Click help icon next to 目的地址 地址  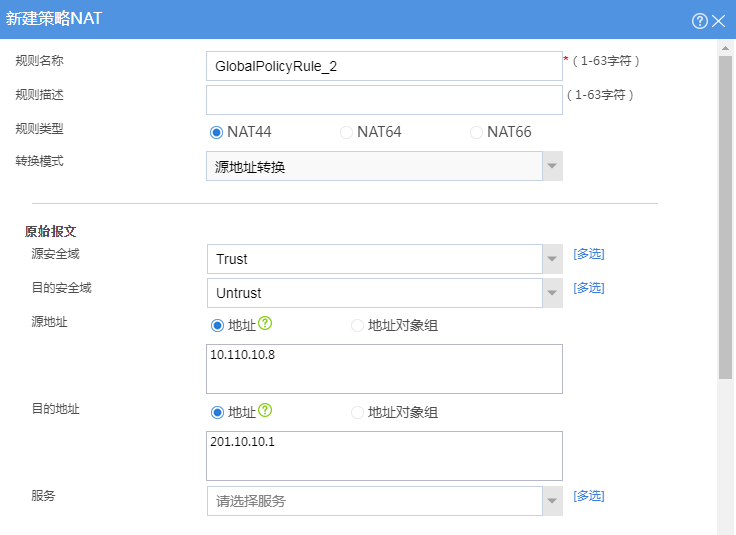(x=266, y=411)
